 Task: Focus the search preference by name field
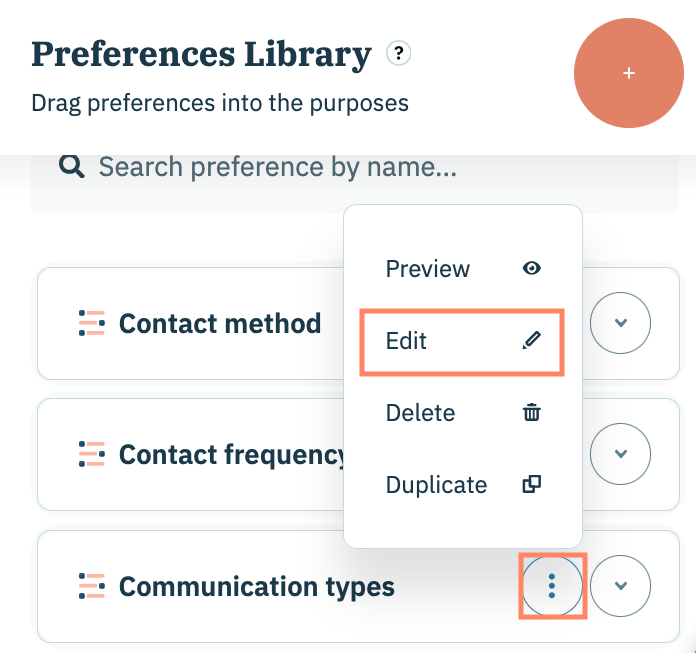coord(300,168)
